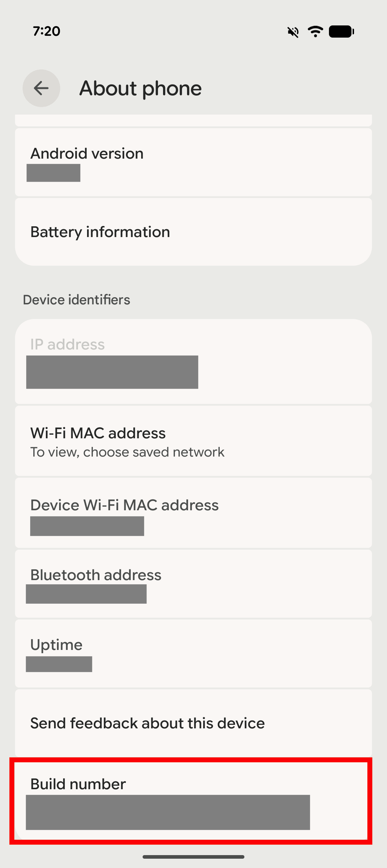The height and width of the screenshot is (868, 387).
Task: Tap 'To view, choose saved network' text
Action: pos(127,452)
